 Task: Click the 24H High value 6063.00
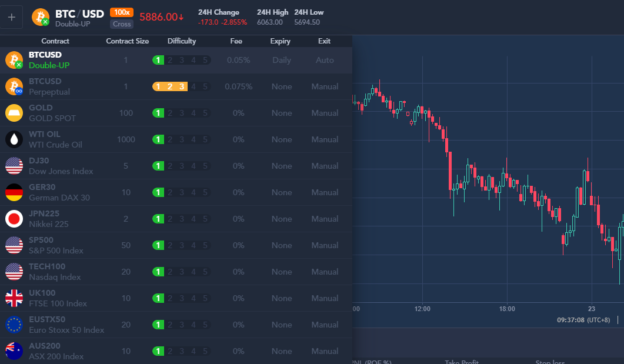click(270, 22)
